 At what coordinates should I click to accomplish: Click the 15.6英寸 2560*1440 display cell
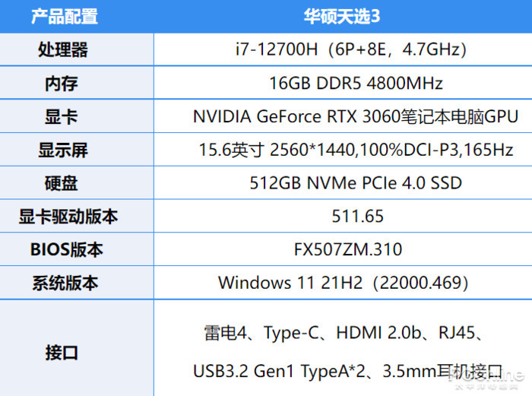tap(355, 150)
